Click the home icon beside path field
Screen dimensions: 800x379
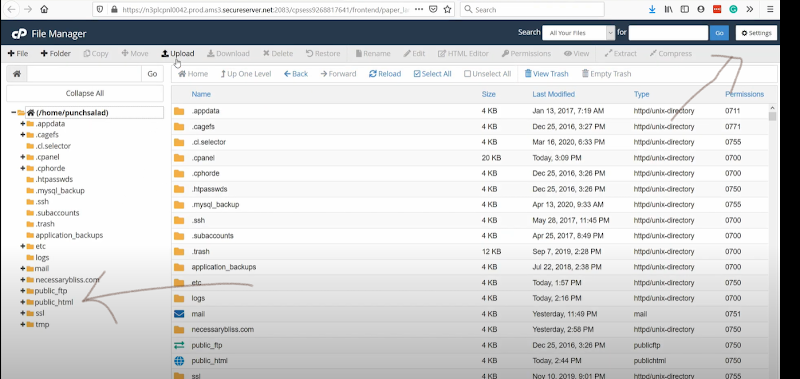(x=17, y=73)
